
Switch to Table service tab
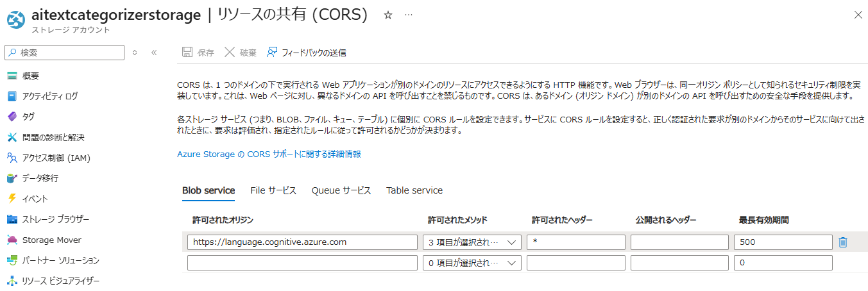point(414,190)
